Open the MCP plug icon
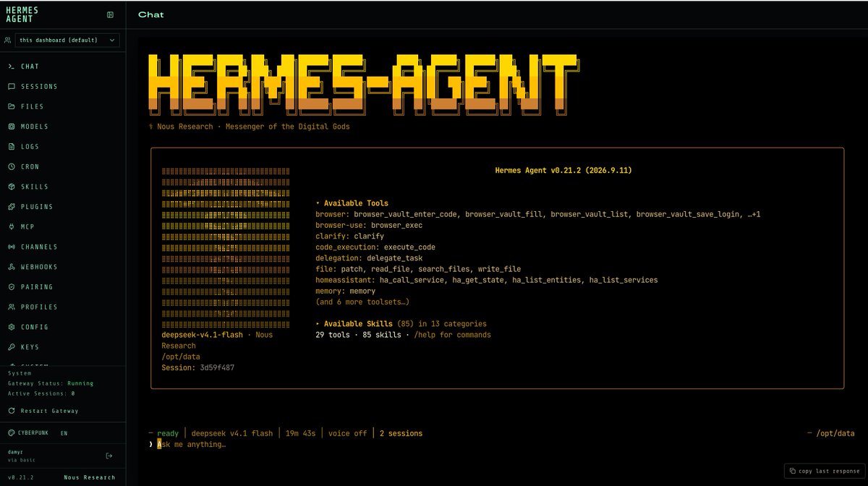The height and width of the screenshot is (486, 868). pos(11,226)
